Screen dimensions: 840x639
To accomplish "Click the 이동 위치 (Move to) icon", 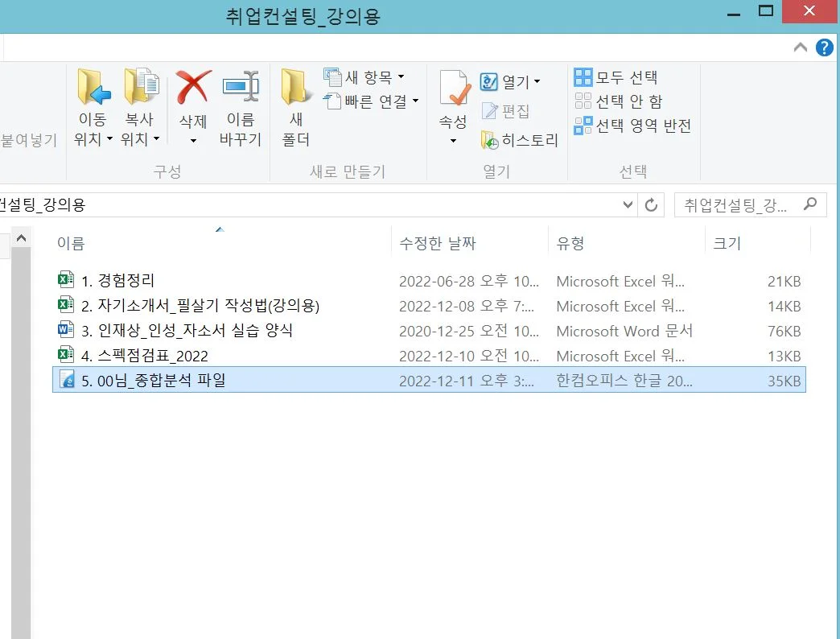I will (93, 105).
